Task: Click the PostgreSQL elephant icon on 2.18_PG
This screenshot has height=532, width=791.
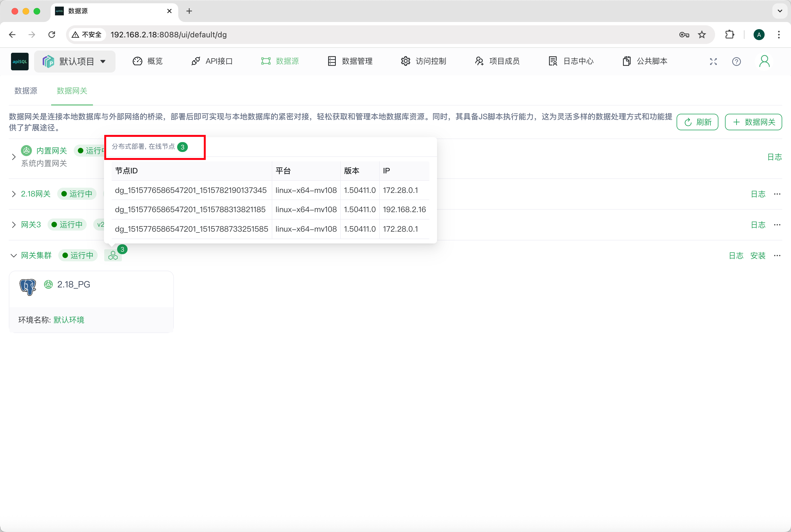Action: 28,287
